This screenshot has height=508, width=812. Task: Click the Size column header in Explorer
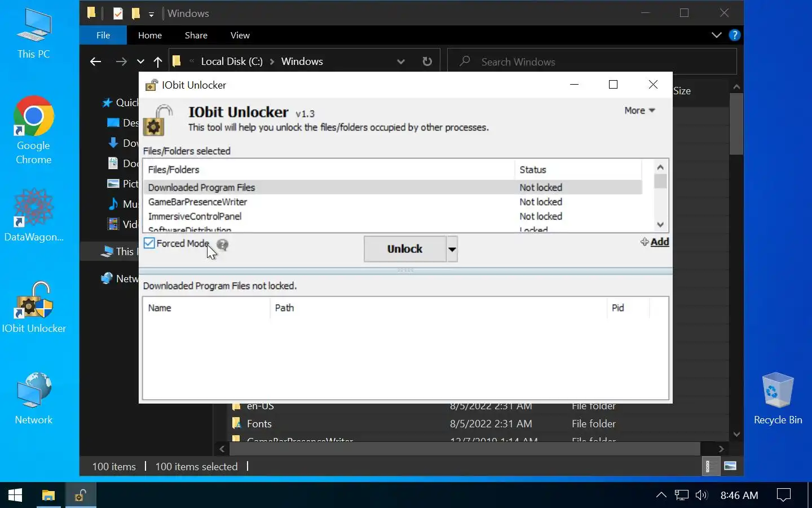tap(682, 91)
